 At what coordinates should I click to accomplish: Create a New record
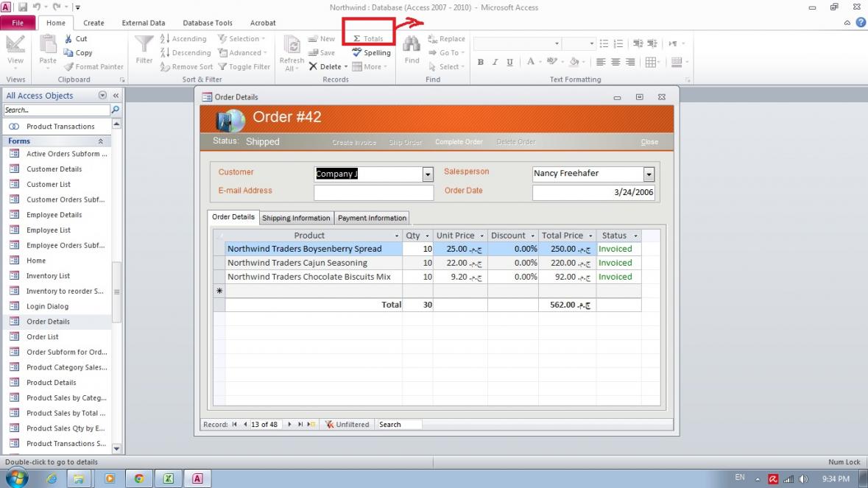pyautogui.click(x=322, y=39)
